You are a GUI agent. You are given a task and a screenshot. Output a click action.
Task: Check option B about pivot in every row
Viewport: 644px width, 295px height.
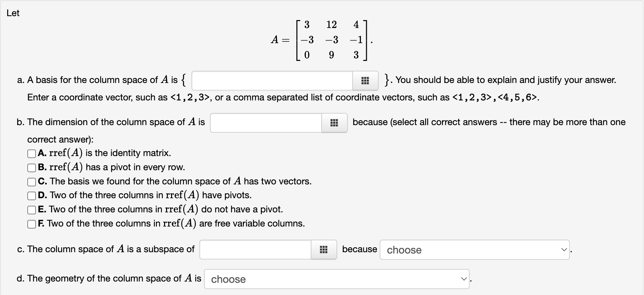click(32, 167)
